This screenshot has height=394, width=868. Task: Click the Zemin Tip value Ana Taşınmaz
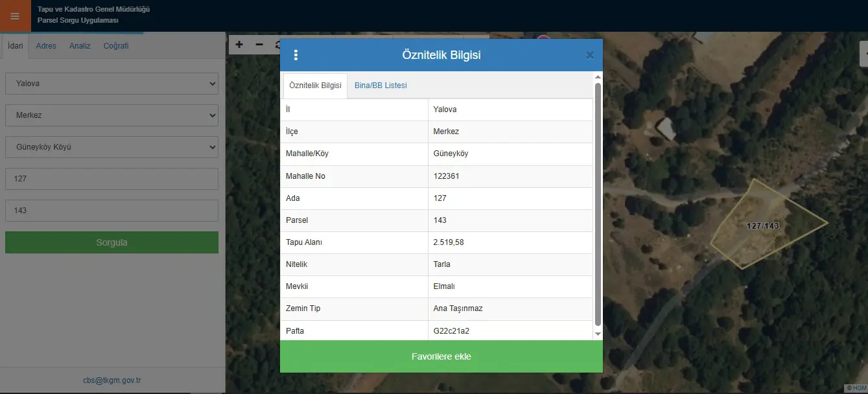pyautogui.click(x=458, y=308)
